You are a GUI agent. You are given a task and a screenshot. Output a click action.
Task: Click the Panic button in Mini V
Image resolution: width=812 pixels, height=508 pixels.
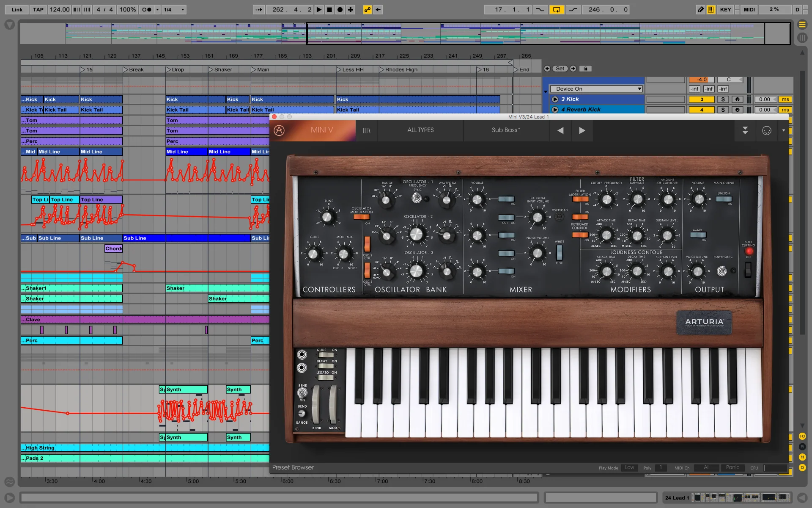pos(732,468)
